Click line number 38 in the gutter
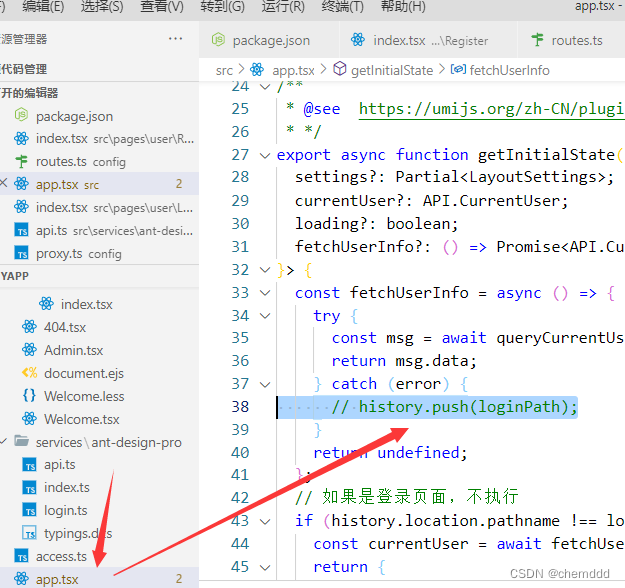Image resolution: width=625 pixels, height=588 pixels. pos(240,407)
